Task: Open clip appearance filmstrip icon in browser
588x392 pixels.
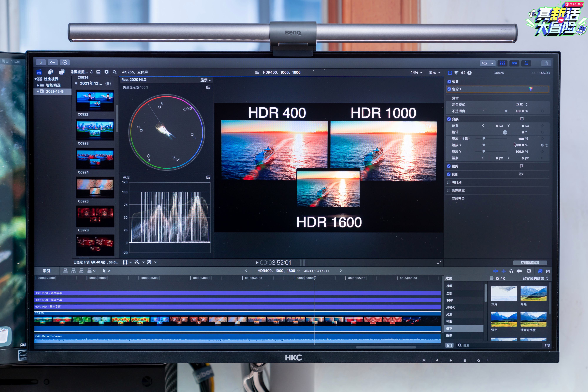Action: tap(106, 72)
